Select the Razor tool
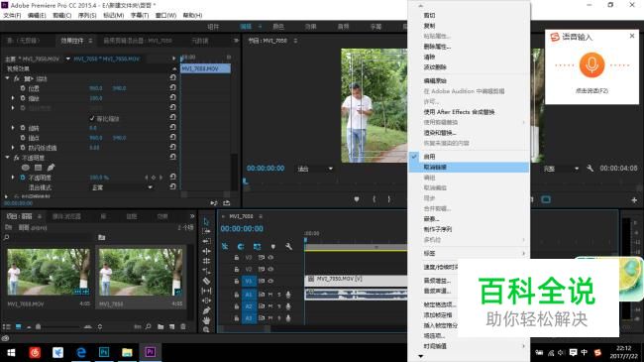 tap(206, 281)
